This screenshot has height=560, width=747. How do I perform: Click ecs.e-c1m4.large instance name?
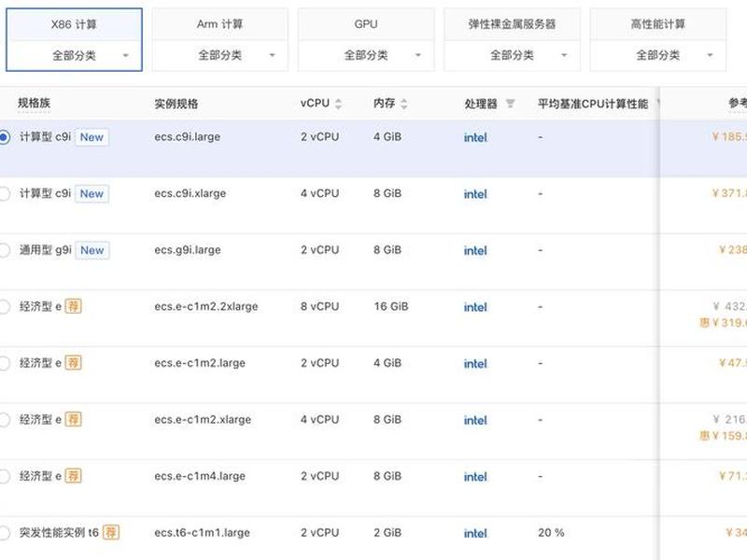(200, 476)
